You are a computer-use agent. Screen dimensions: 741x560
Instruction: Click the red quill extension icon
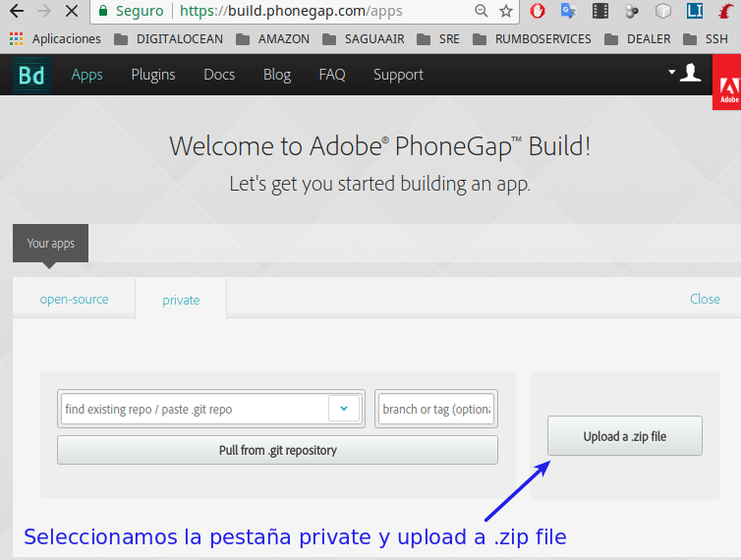(x=725, y=11)
